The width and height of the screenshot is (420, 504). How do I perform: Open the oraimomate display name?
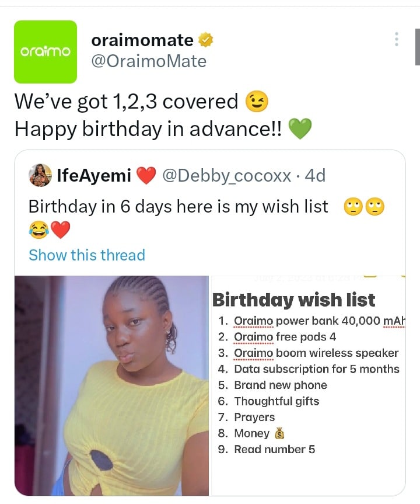(x=142, y=40)
